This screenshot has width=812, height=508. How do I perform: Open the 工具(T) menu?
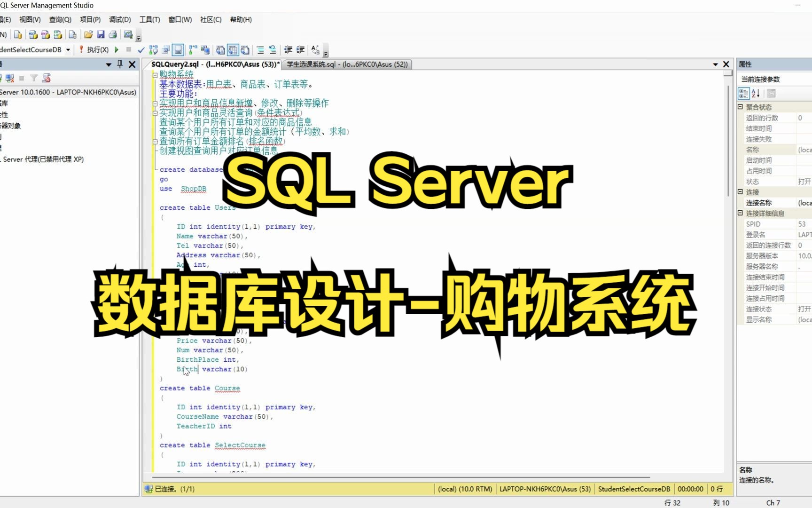(x=149, y=19)
